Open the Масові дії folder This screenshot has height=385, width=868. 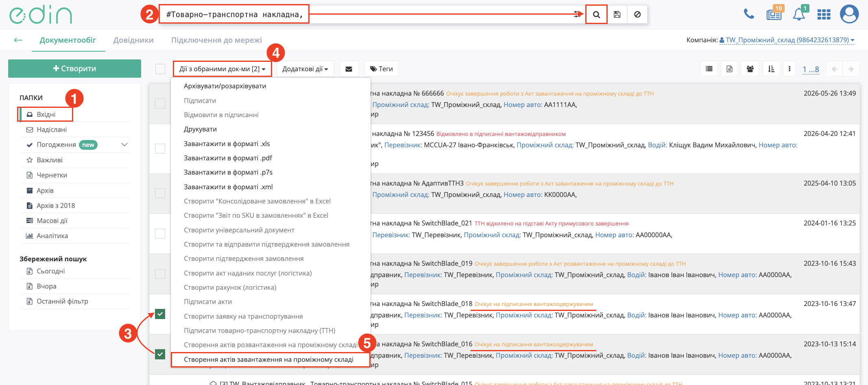52,221
